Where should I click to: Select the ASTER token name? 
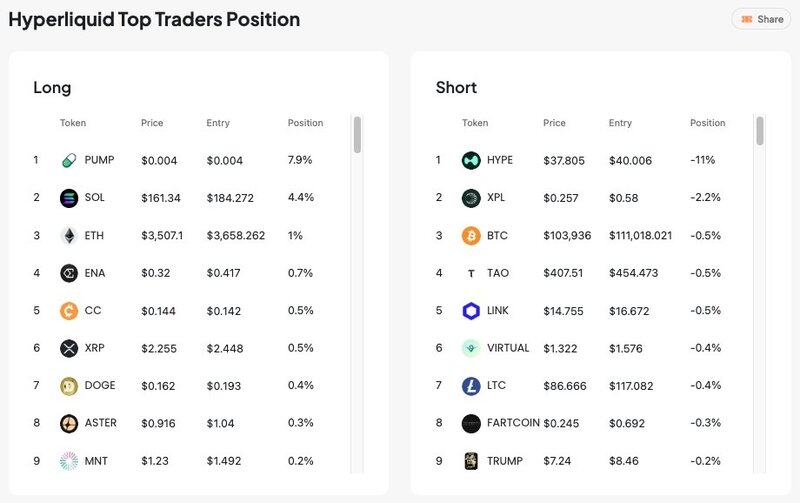(101, 423)
